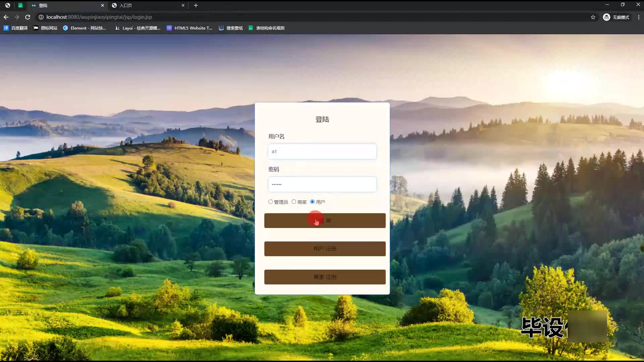Open a new tab with the plus icon
The width and height of the screenshot is (644, 362).
(x=196, y=5)
